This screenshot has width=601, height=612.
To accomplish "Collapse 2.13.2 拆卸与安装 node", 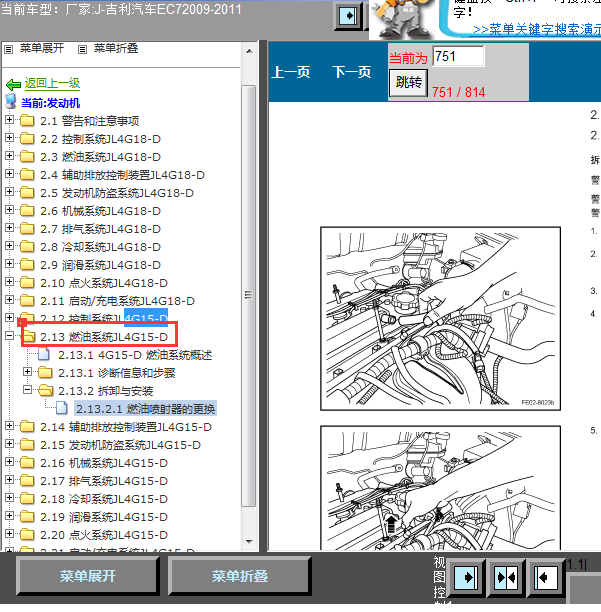I will [27, 390].
